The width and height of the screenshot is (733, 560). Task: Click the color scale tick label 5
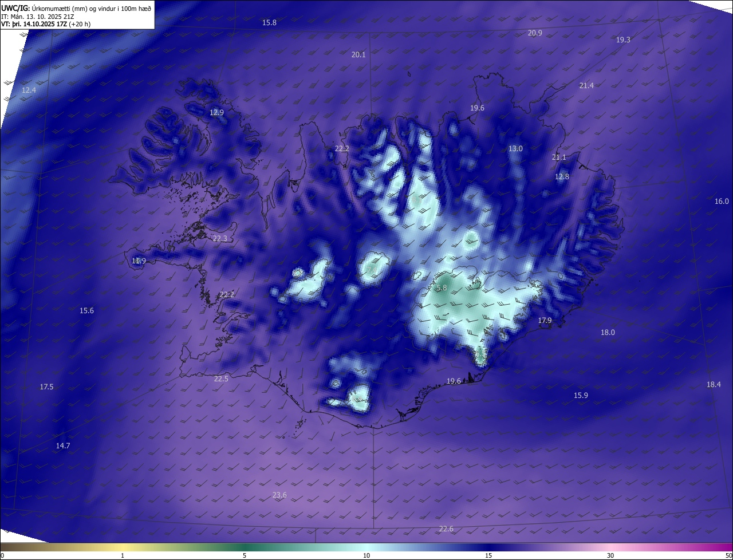[x=245, y=555]
